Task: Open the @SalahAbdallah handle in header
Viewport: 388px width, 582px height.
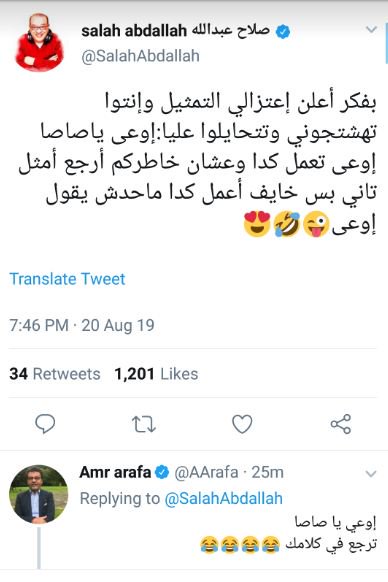Action: coord(140,56)
